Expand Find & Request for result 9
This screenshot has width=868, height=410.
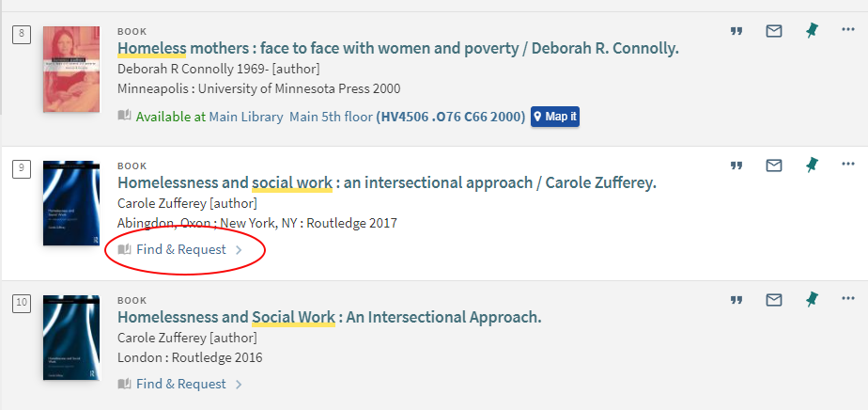pyautogui.click(x=181, y=250)
